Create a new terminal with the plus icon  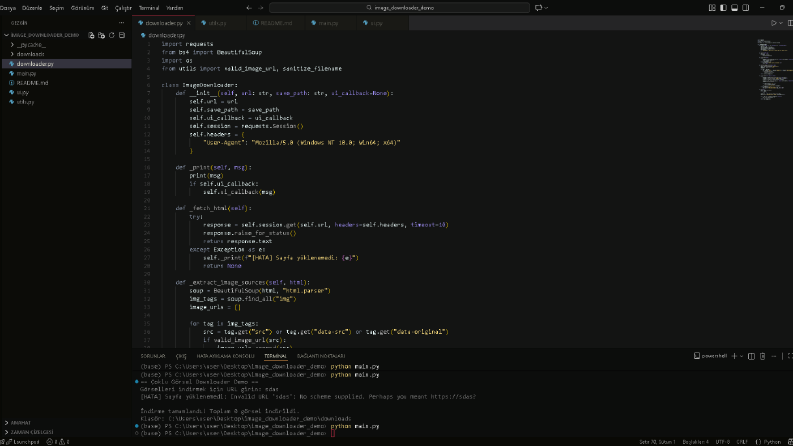[x=734, y=356]
